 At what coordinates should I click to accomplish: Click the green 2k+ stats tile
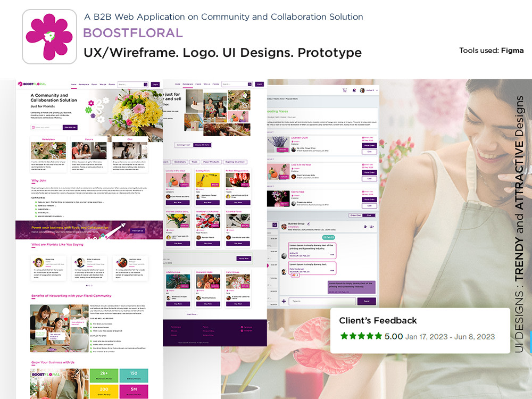click(x=104, y=375)
